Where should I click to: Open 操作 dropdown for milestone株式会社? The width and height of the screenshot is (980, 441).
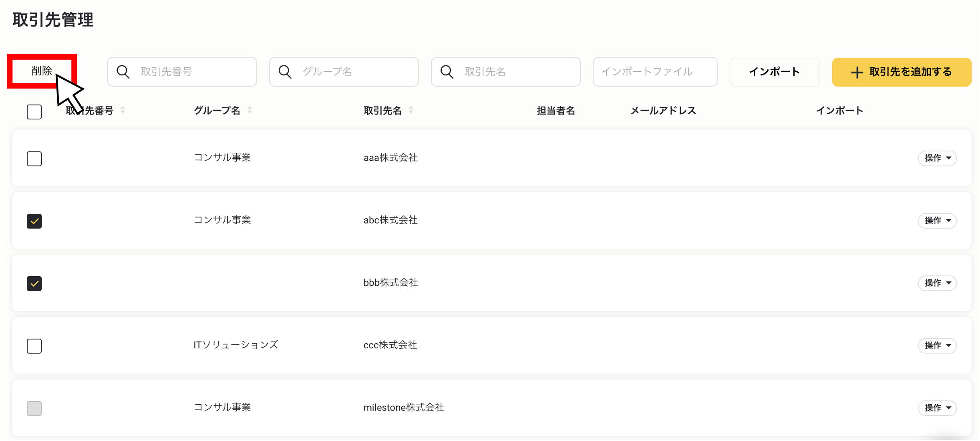(x=937, y=408)
